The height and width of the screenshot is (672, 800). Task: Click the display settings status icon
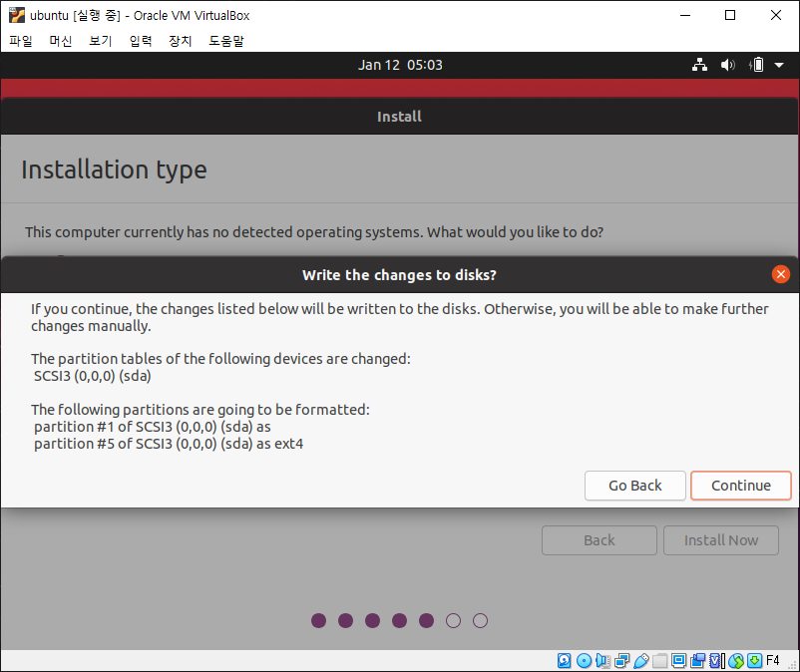[678, 661]
